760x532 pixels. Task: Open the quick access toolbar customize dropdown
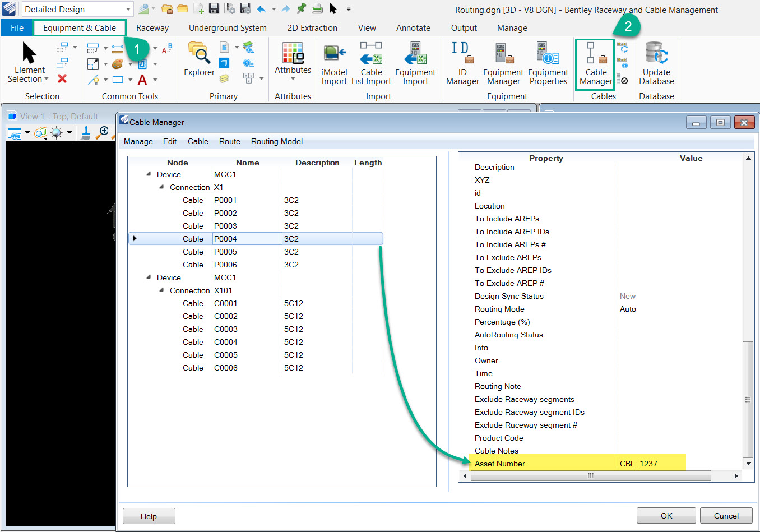[x=349, y=9]
